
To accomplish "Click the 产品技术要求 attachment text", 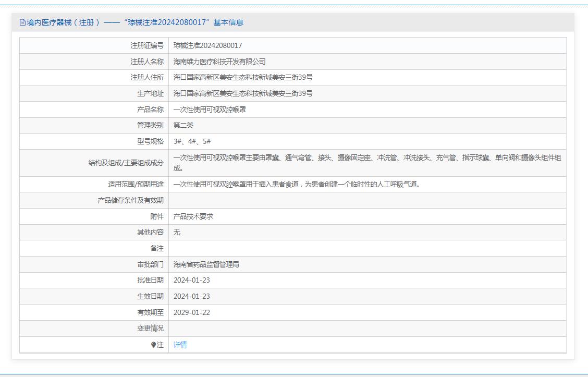I will (193, 216).
